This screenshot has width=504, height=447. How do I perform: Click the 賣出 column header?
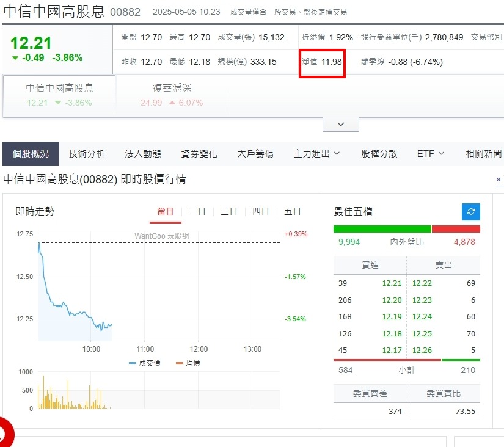point(444,265)
